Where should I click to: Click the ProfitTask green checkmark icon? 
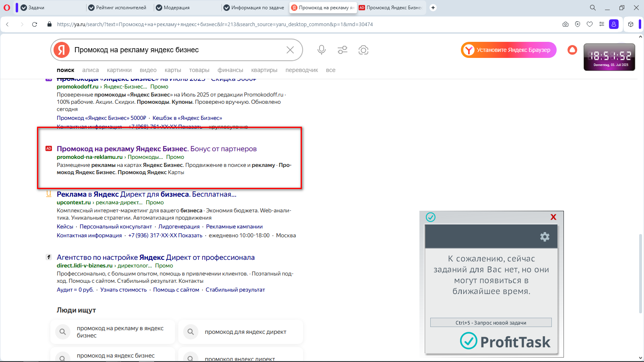click(x=431, y=217)
